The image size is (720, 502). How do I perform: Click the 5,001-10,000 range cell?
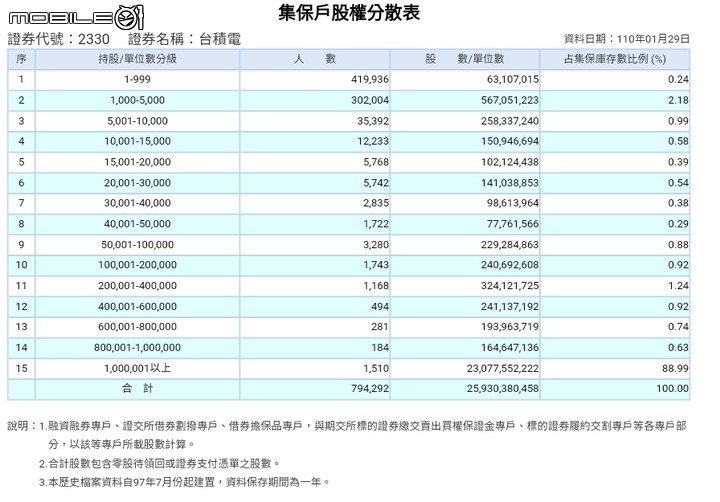coord(137,121)
